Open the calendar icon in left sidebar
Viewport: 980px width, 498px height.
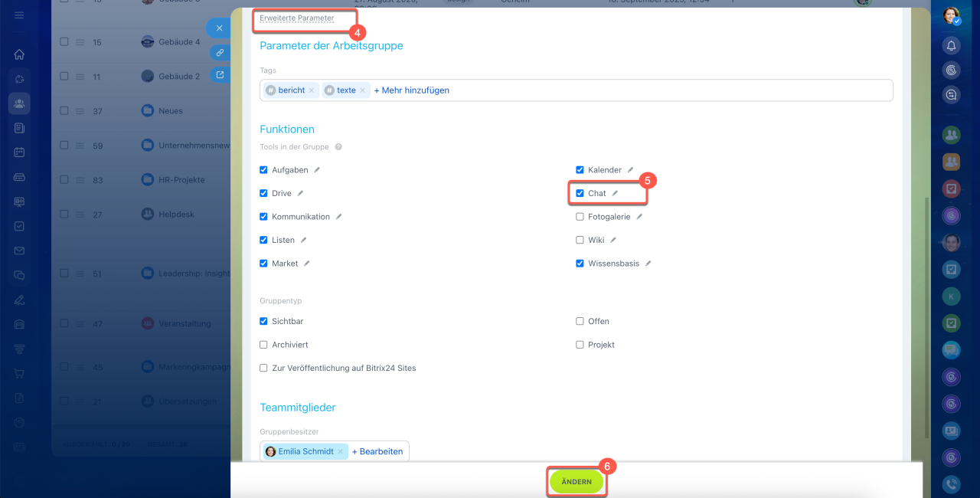point(19,152)
